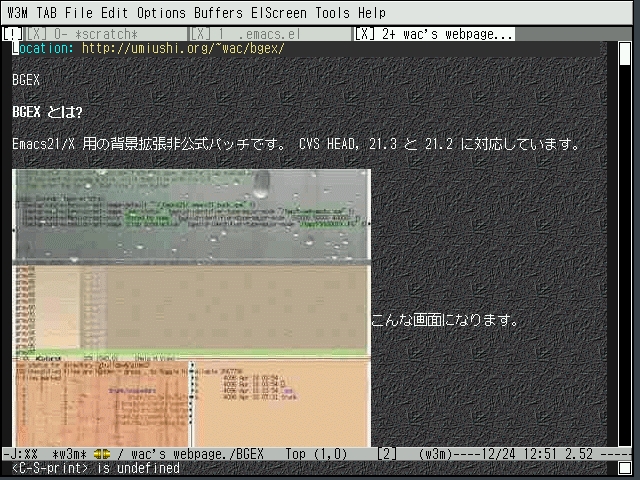Open the ElScreen menu
The width and height of the screenshot is (640, 480).
tap(279, 13)
